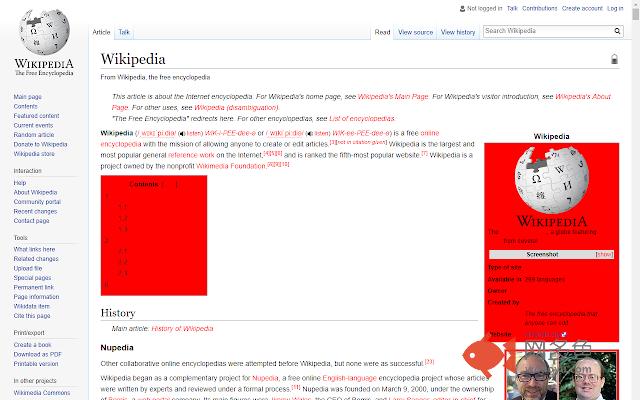
Task: Open the Article tab
Action: tap(101, 32)
